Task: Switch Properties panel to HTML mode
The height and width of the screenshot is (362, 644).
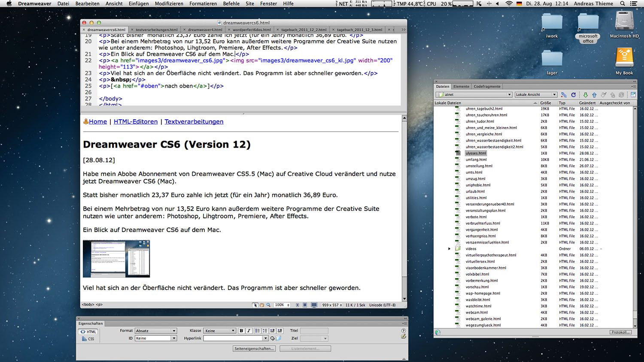Action: coord(88,332)
